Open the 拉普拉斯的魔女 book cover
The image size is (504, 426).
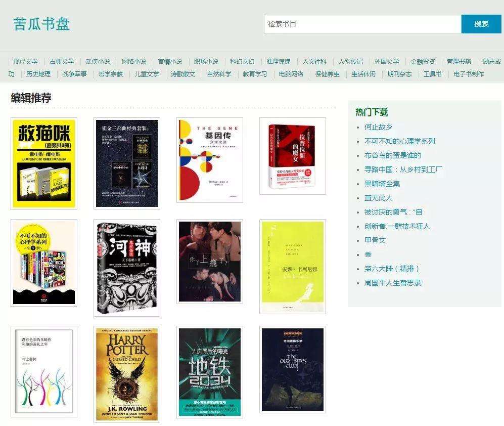click(292, 156)
